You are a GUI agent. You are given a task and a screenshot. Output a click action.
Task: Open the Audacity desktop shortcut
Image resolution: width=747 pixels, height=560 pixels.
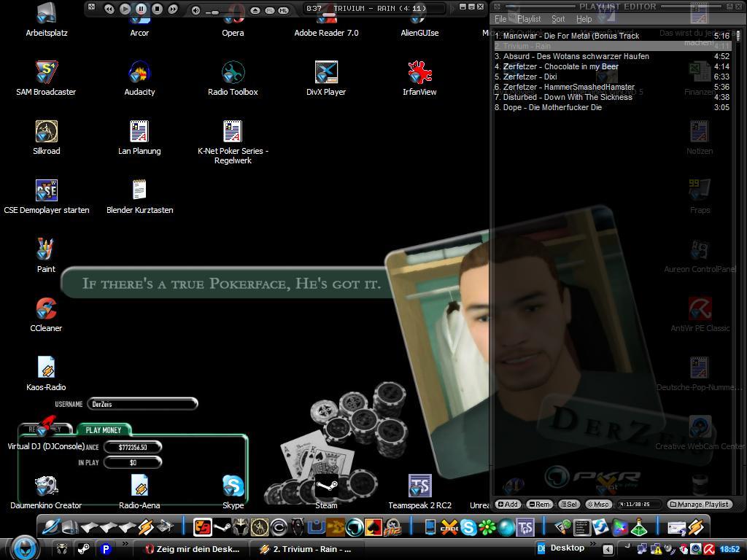tap(139, 73)
